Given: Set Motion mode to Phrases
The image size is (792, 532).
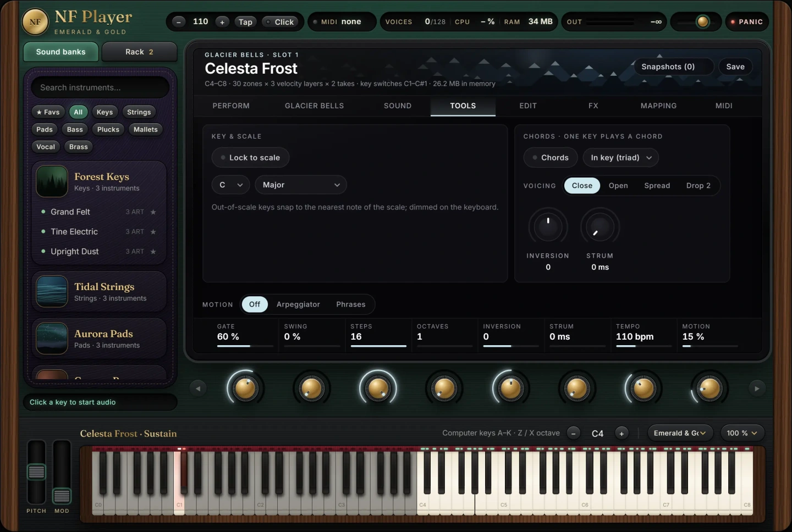Looking at the screenshot, I should point(350,304).
